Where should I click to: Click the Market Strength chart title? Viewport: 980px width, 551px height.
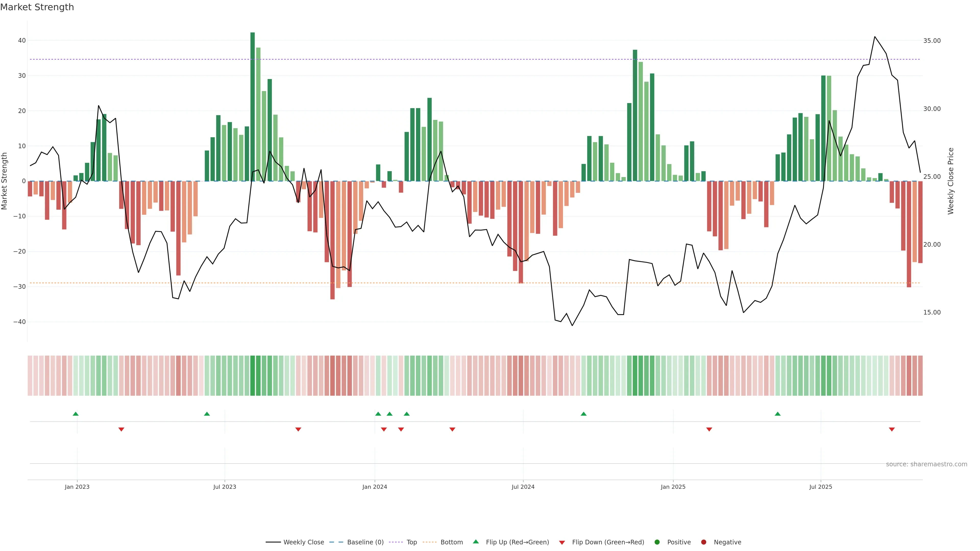click(x=37, y=7)
